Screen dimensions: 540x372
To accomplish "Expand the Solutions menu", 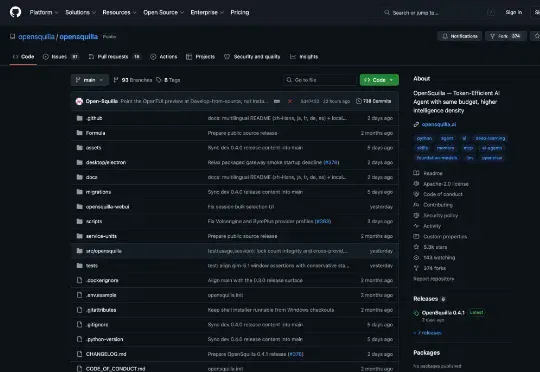I will point(81,12).
